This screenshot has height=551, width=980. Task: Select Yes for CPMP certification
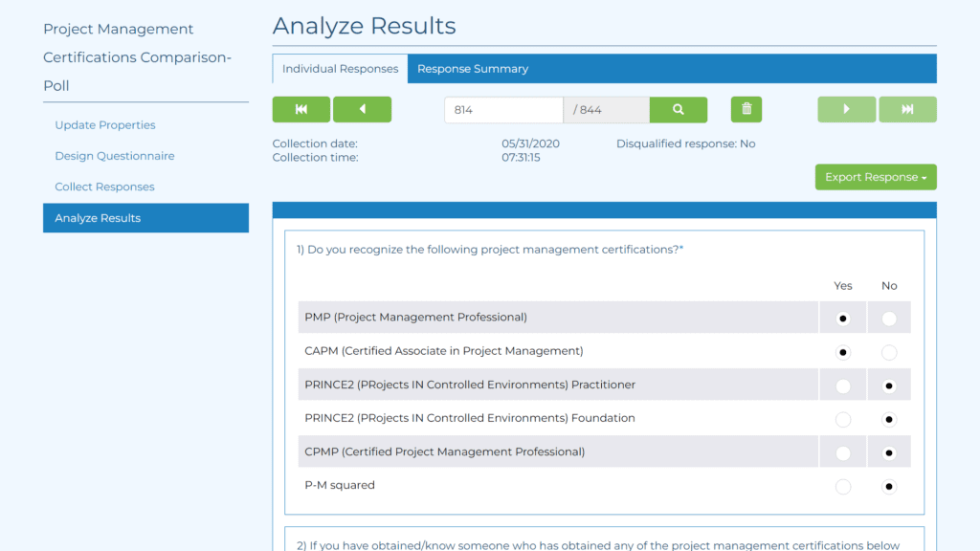(x=843, y=453)
